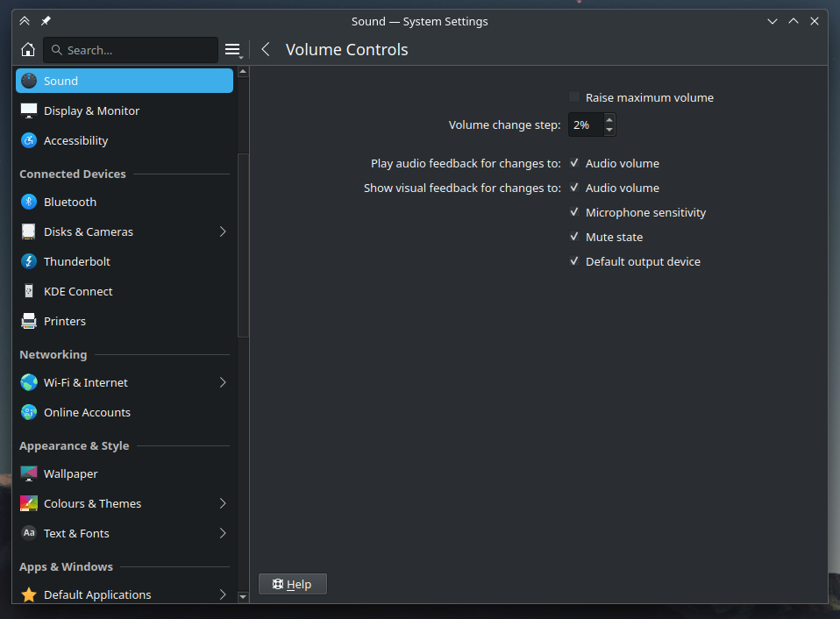Disable Default output device feedback checkbox

point(575,261)
